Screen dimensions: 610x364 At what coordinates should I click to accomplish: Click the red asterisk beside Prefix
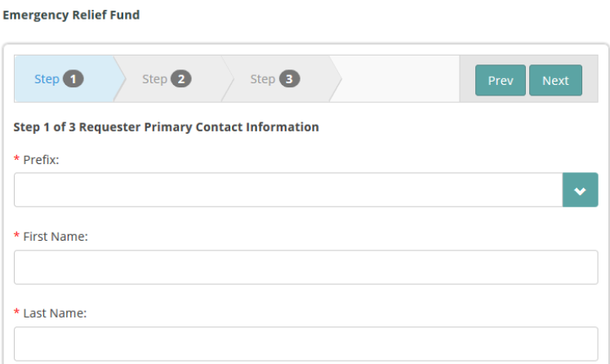17,160
